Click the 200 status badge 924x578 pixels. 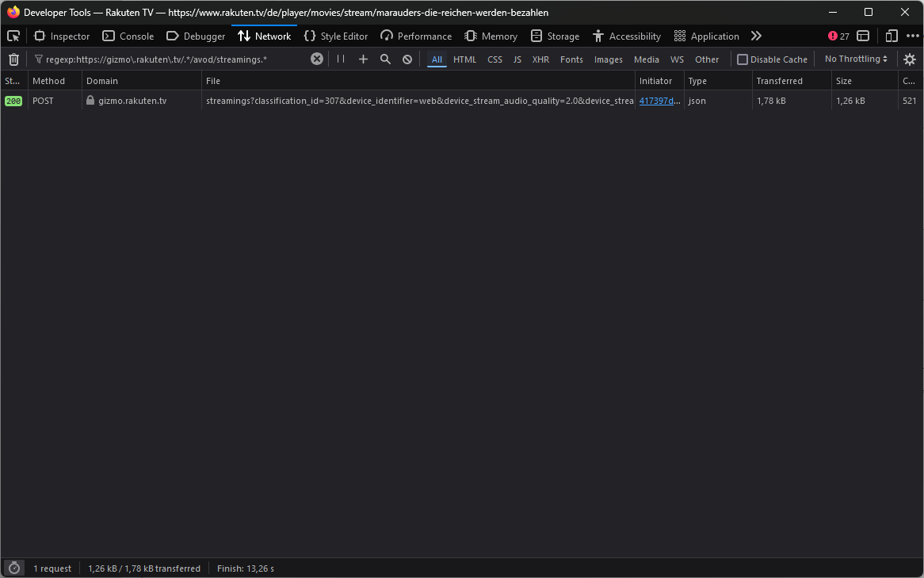click(x=13, y=101)
